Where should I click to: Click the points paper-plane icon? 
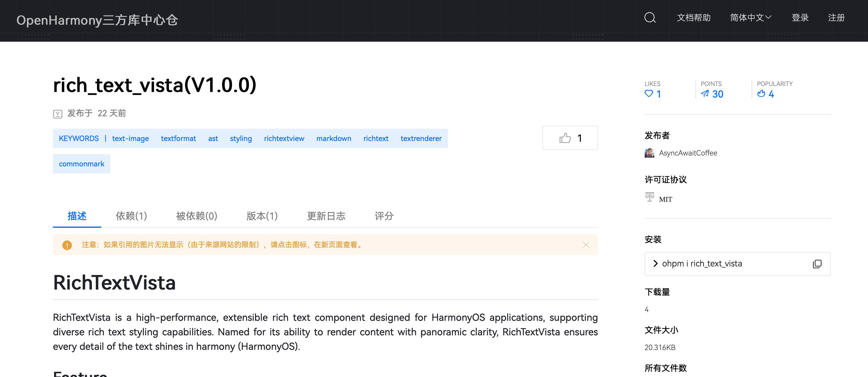pyautogui.click(x=704, y=94)
